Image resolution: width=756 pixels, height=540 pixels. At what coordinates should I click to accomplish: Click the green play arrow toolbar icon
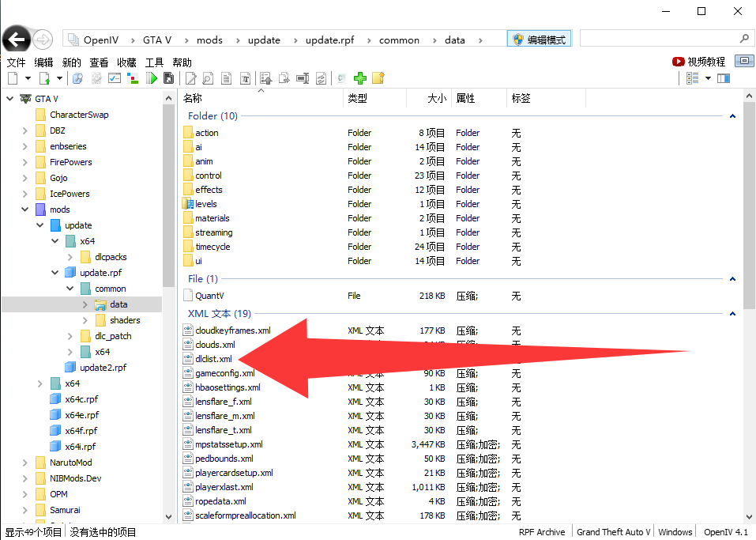152,78
